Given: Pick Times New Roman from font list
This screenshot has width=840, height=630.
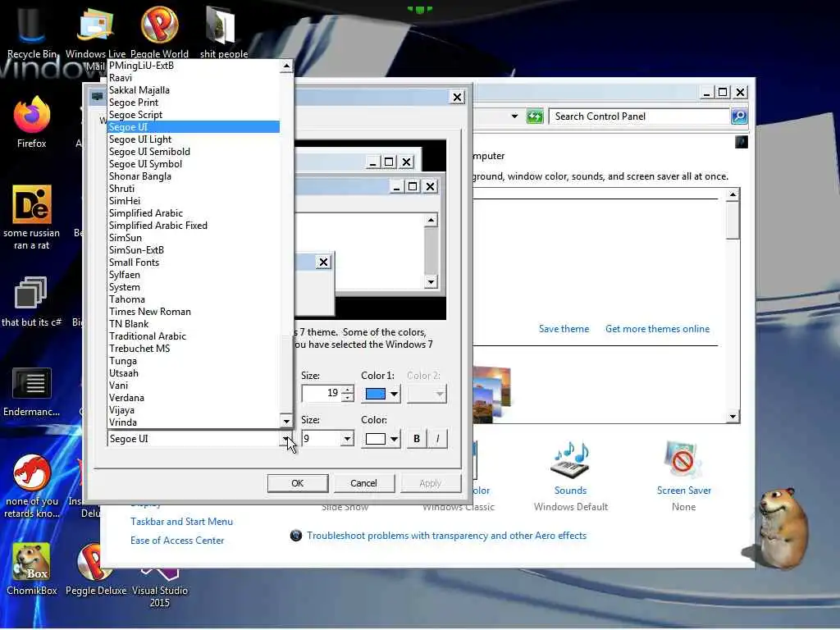Looking at the screenshot, I should [x=194, y=312].
